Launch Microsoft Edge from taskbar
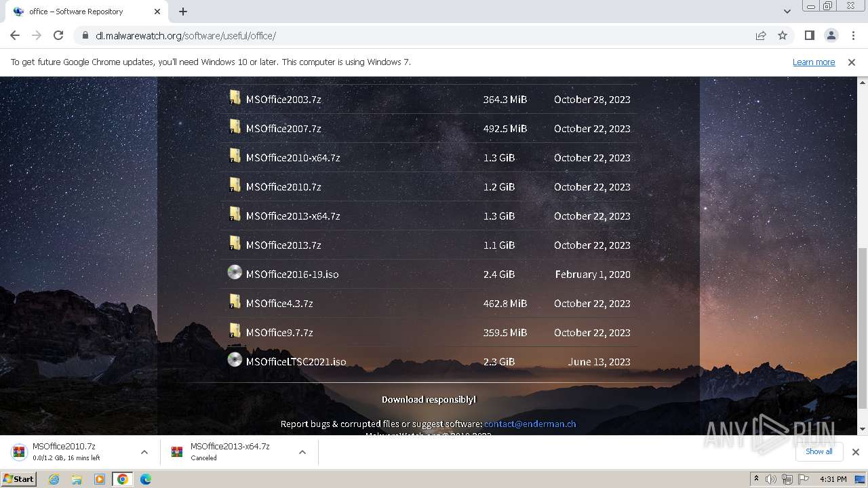The height and width of the screenshot is (488, 868). [x=145, y=479]
